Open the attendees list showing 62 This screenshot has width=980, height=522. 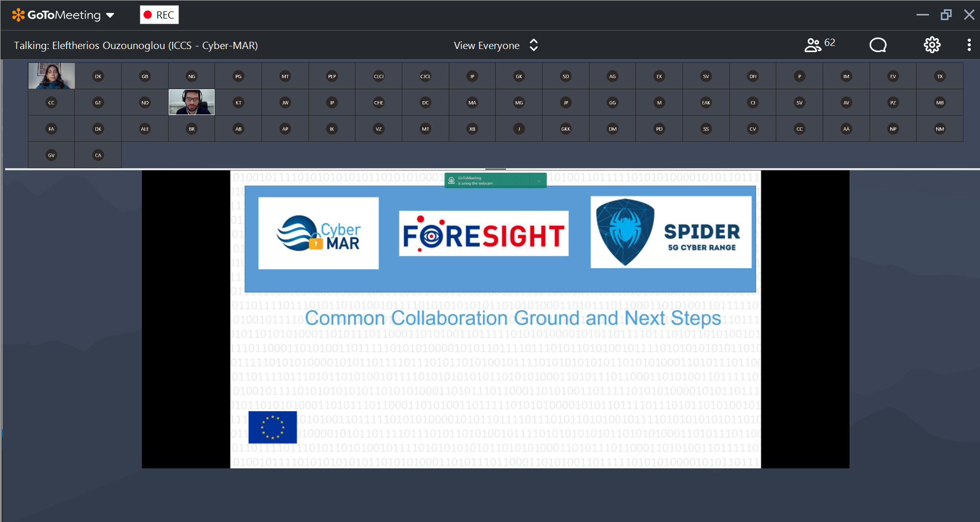pyautogui.click(x=820, y=45)
